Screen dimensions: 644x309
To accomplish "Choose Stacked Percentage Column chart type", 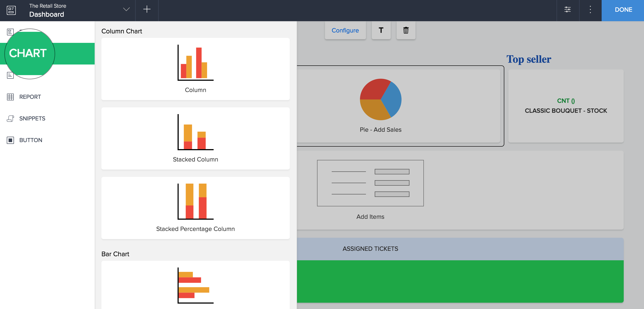I will pyautogui.click(x=195, y=208).
